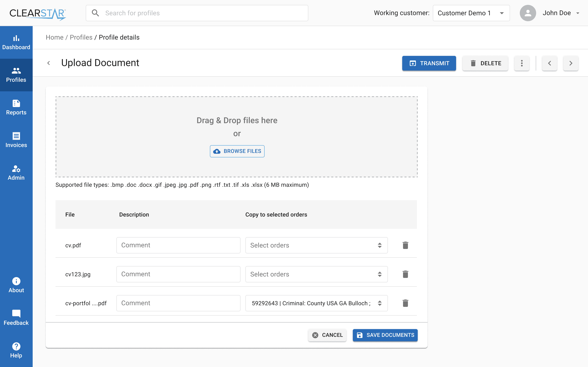
Task: Open John Doe user account menu
Action: (556, 13)
